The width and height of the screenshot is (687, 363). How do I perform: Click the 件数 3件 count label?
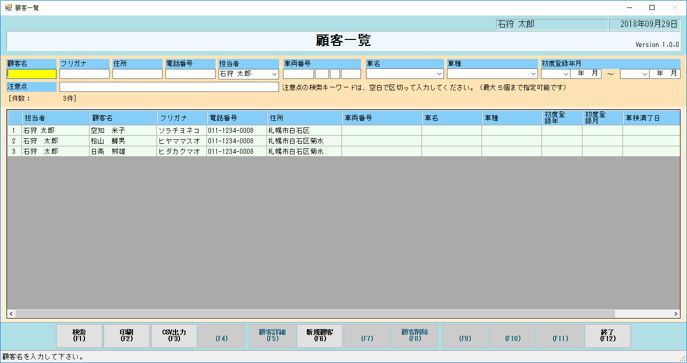pos(42,99)
